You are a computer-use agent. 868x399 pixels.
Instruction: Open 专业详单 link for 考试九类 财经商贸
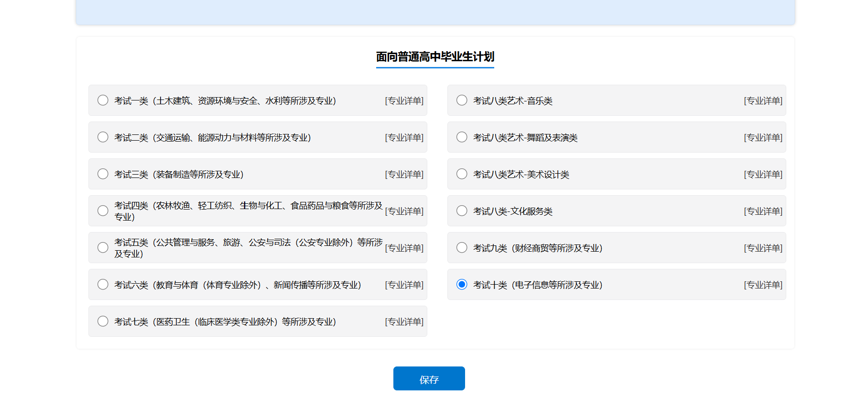pos(763,248)
